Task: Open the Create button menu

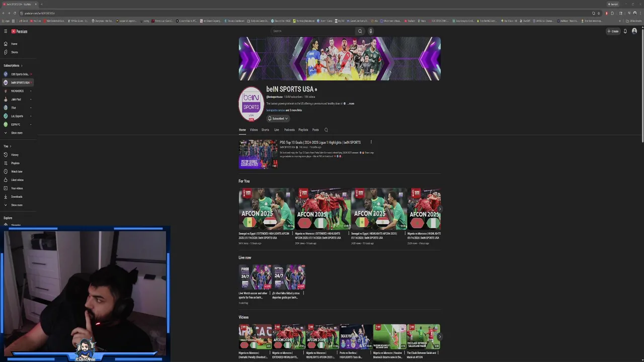Action: point(613,31)
